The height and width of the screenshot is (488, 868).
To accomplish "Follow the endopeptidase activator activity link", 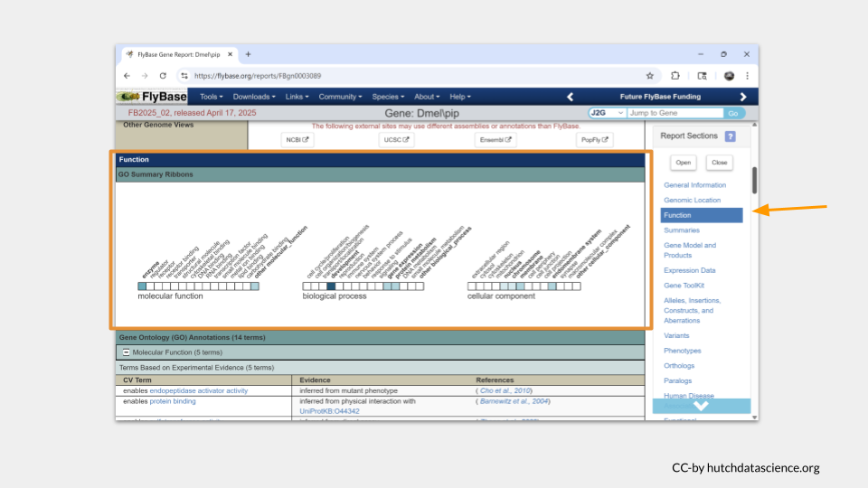I will pos(199,390).
